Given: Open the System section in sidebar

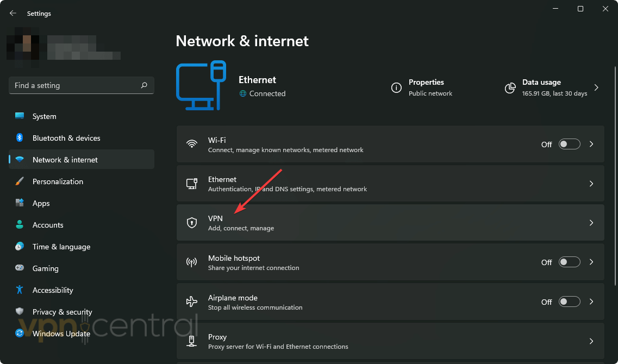Looking at the screenshot, I should coord(44,116).
